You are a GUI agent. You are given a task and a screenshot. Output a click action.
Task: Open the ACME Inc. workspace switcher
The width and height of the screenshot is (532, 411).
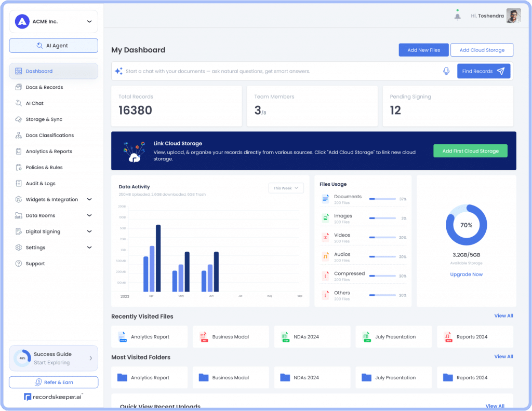(53, 21)
